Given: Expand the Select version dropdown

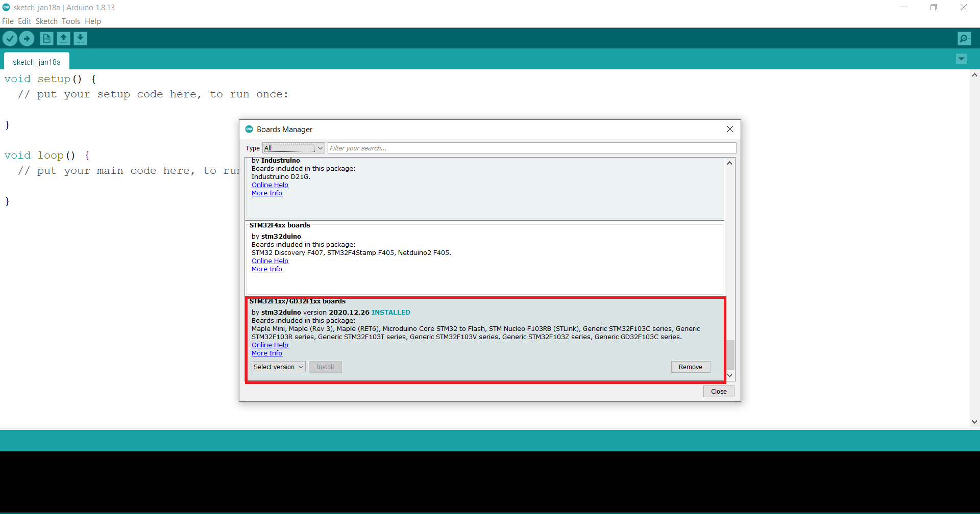Looking at the screenshot, I should point(279,367).
